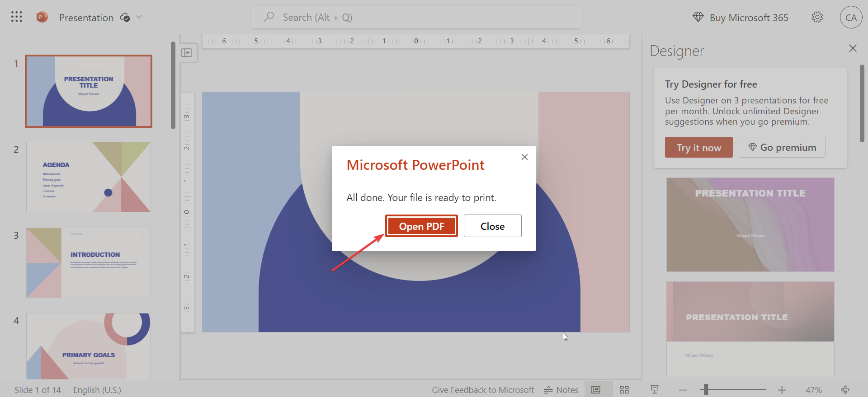Click the 47% zoom level

tap(814, 390)
